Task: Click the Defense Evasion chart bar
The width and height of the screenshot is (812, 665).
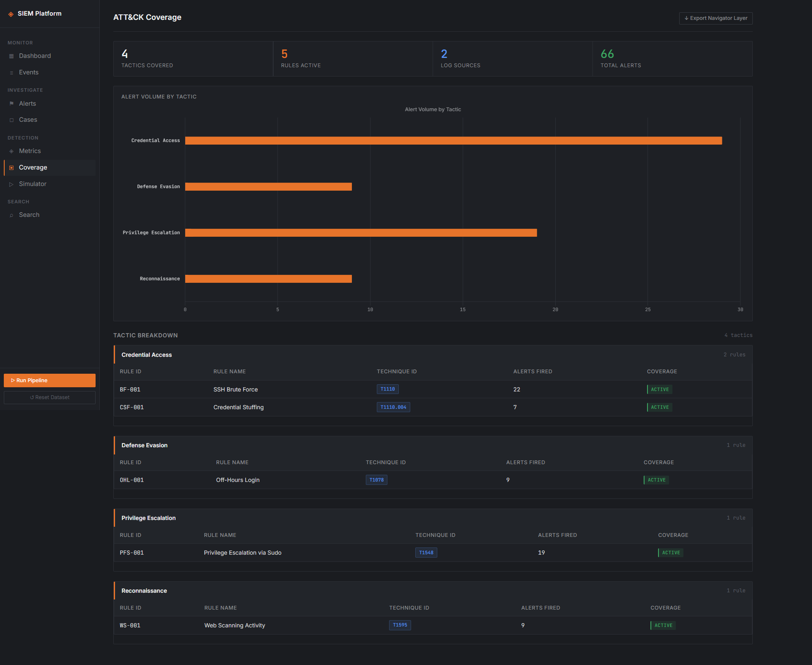Action: 269,186
